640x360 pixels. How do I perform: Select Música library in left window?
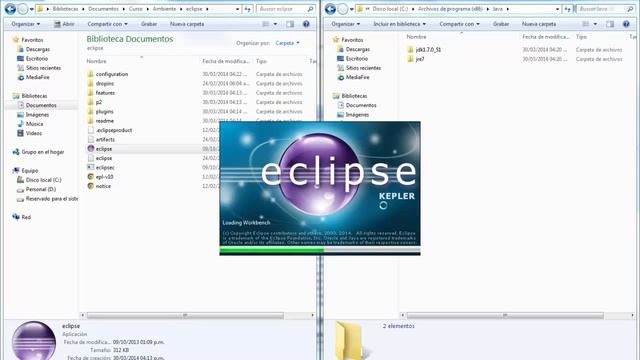tap(34, 124)
